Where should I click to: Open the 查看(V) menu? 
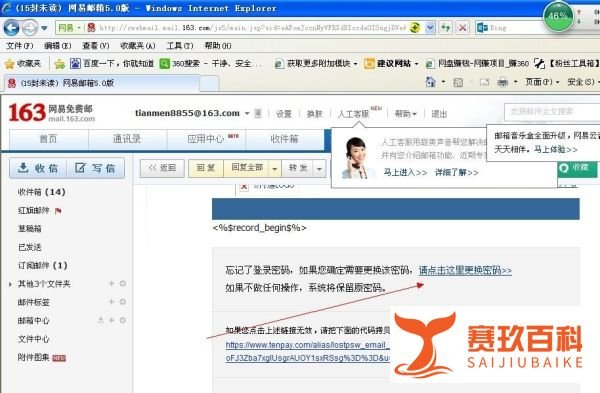(x=96, y=46)
